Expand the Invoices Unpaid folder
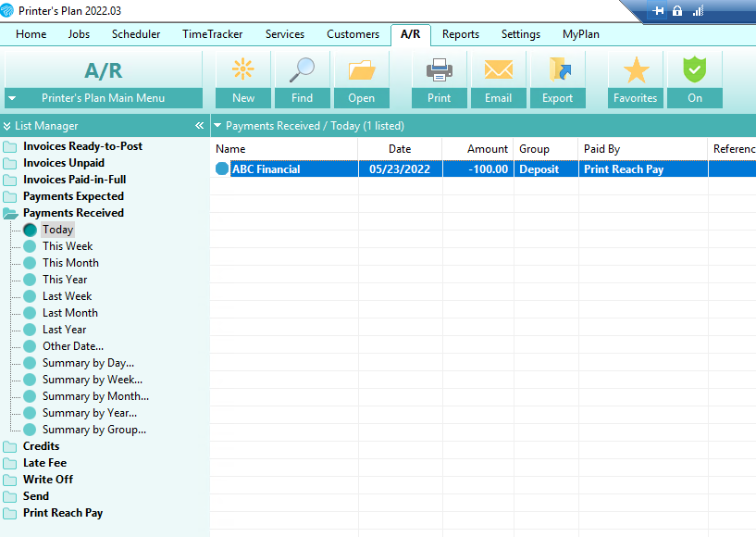 point(10,163)
